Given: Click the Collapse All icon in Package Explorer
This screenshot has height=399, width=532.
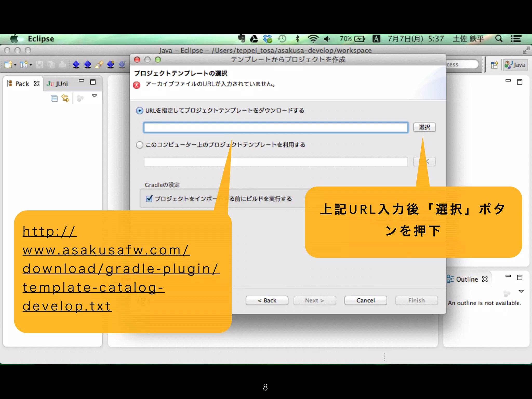Looking at the screenshot, I should coord(54,98).
